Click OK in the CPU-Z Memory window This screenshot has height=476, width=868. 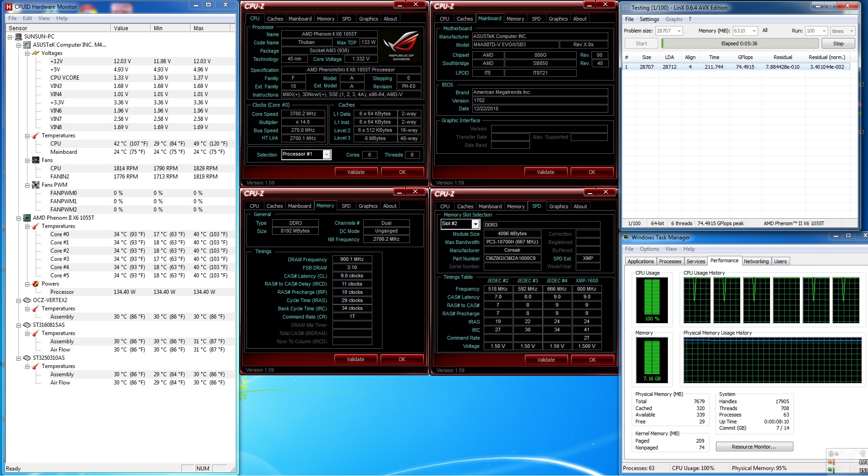(402, 359)
